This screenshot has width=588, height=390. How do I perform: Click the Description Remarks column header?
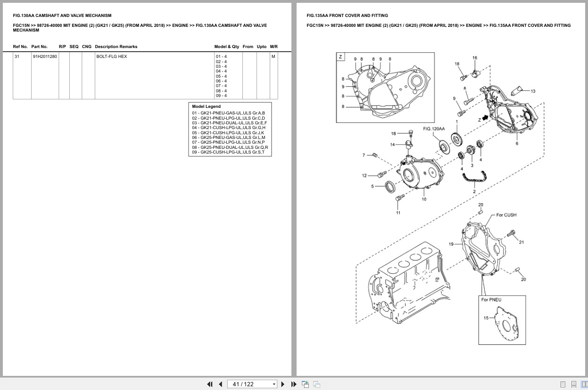coord(116,47)
